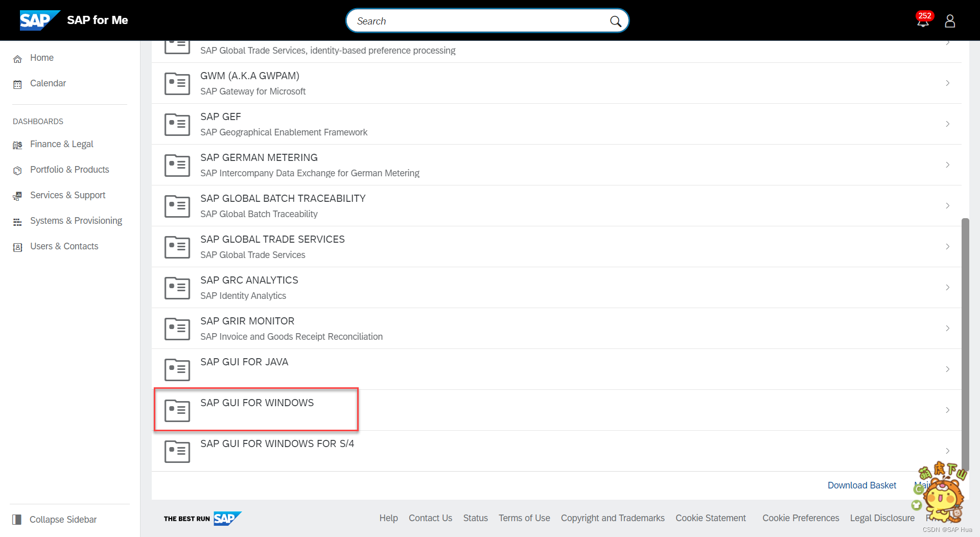Open Calendar in the sidebar

pyautogui.click(x=48, y=83)
